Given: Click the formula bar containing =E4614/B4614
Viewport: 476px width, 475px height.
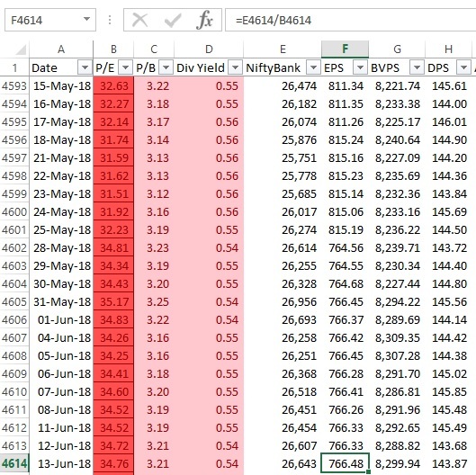Looking at the screenshot, I should (350, 20).
